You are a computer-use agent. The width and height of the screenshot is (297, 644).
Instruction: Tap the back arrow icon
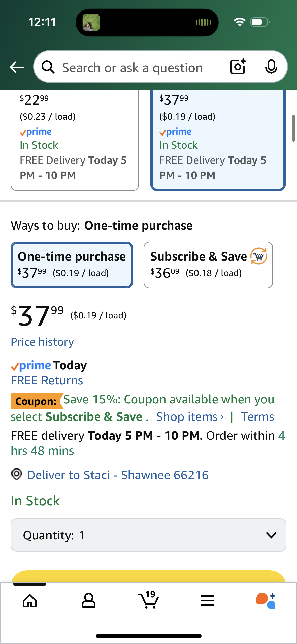(x=17, y=67)
